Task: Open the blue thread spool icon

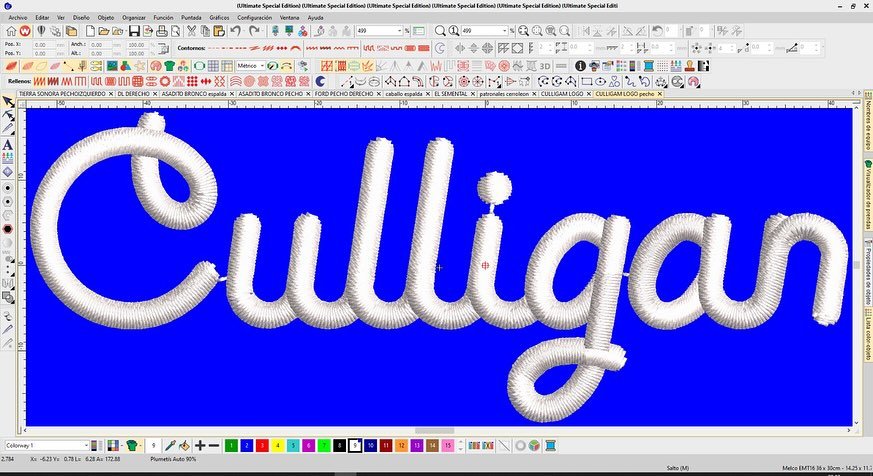Action: point(649,66)
